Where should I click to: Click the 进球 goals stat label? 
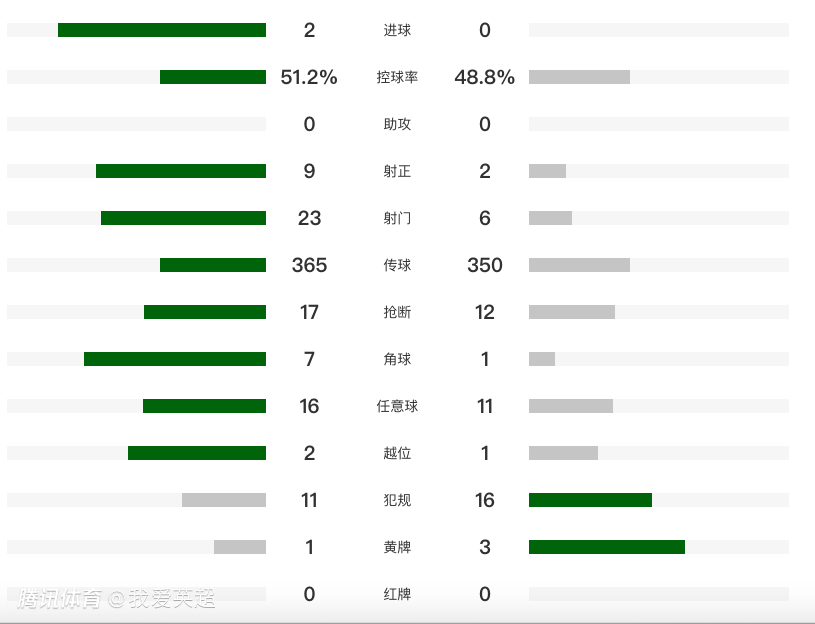point(397,30)
